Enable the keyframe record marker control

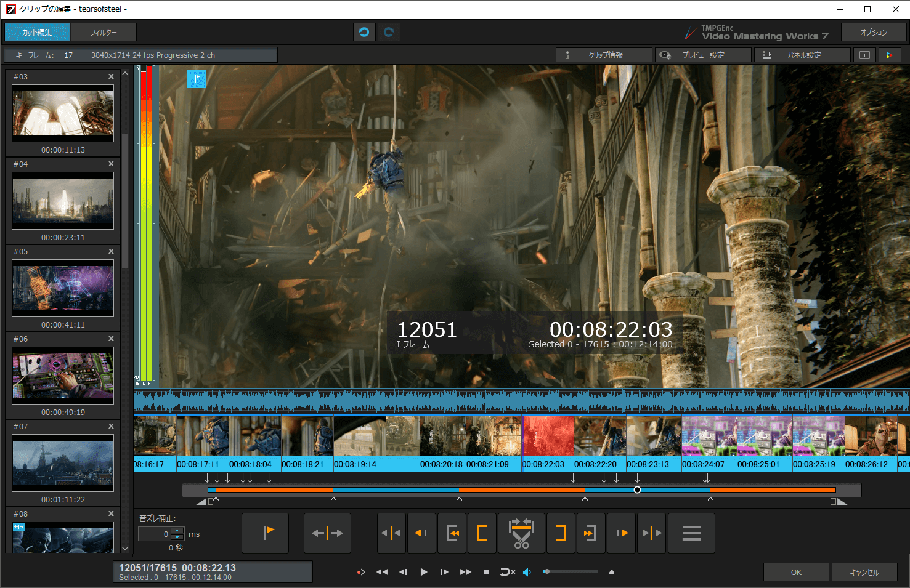point(361,572)
